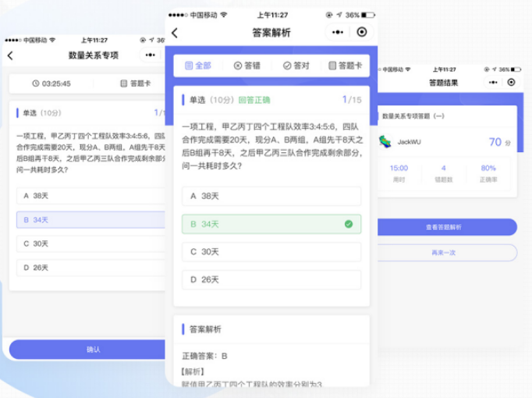Tap the circular target icon on 答案解析 header
Screen dimensions: 532x398
(361, 33)
